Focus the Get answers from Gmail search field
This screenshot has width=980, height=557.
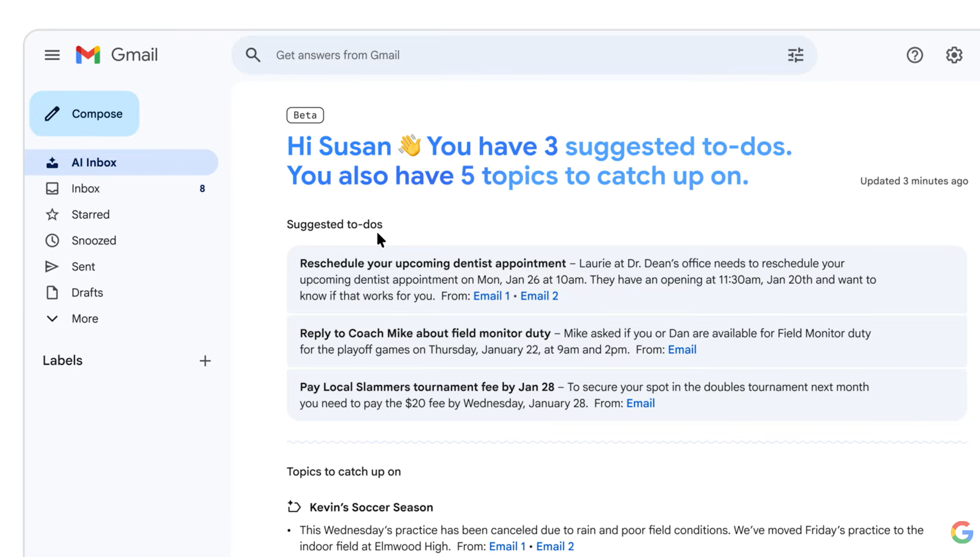(x=505, y=55)
